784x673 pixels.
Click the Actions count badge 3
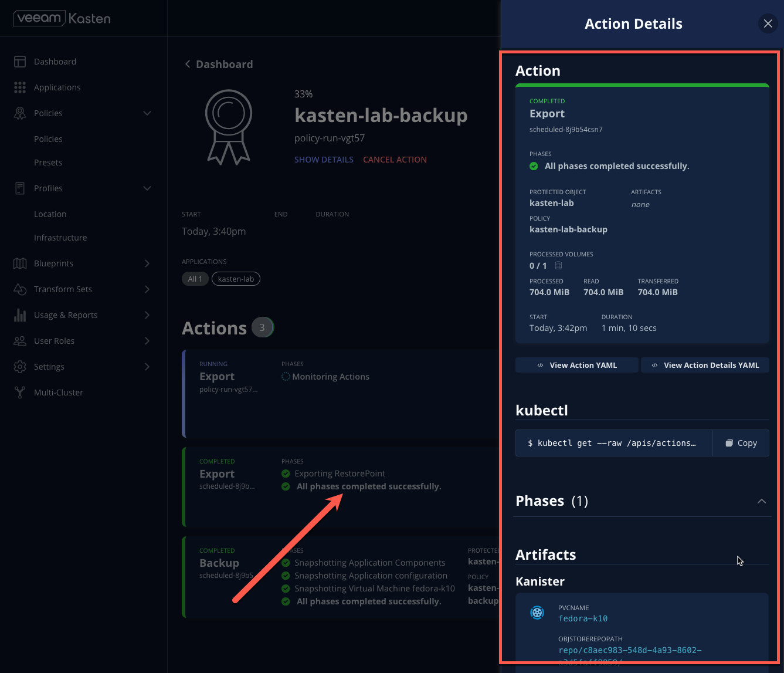point(262,327)
